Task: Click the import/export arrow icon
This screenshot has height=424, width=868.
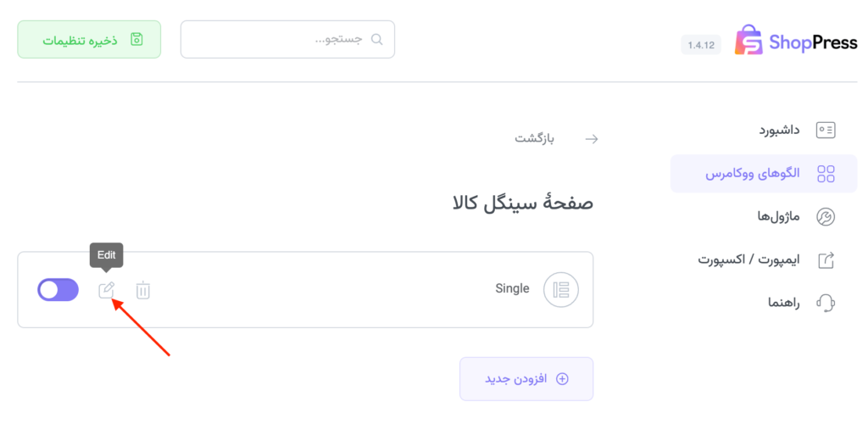Action: 825,259
